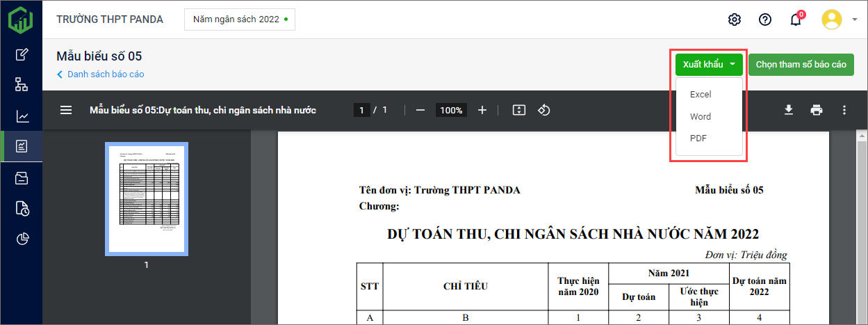Toggle fit to page view

point(518,110)
